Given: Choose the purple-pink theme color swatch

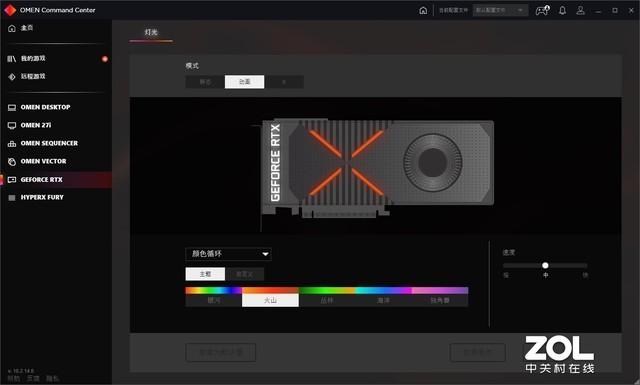Looking at the screenshot, I should click(440, 297).
